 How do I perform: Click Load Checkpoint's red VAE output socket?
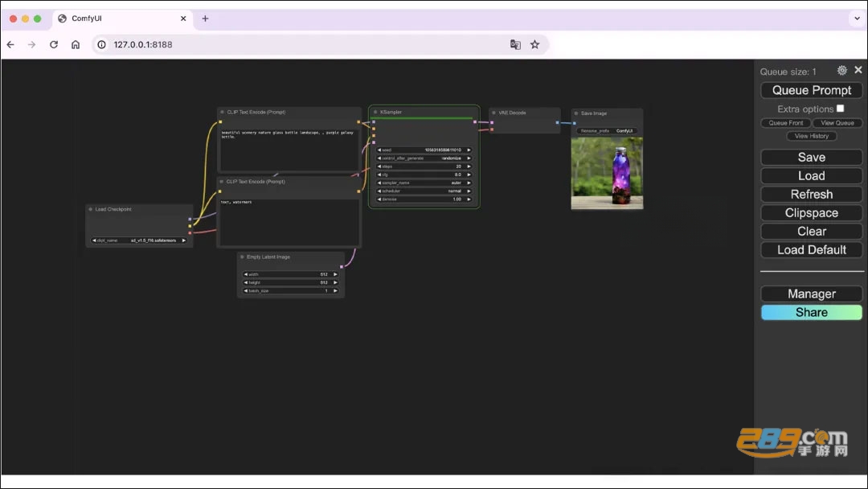pos(190,233)
